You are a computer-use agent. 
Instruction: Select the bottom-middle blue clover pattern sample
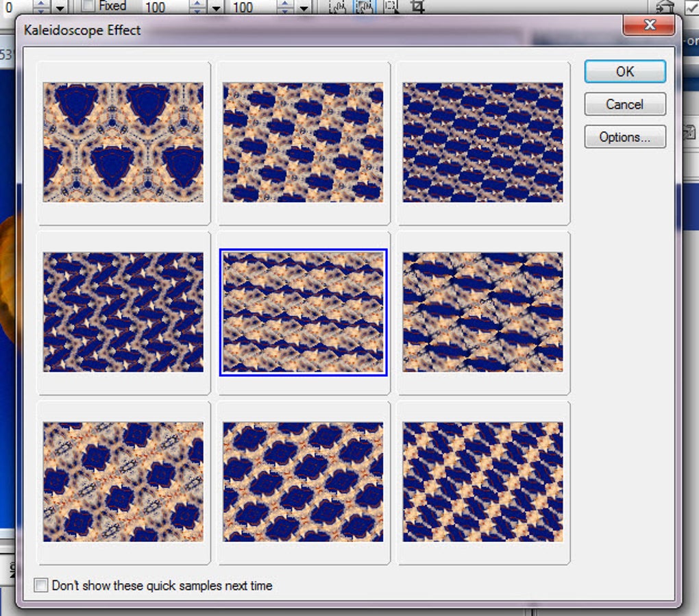point(303,482)
